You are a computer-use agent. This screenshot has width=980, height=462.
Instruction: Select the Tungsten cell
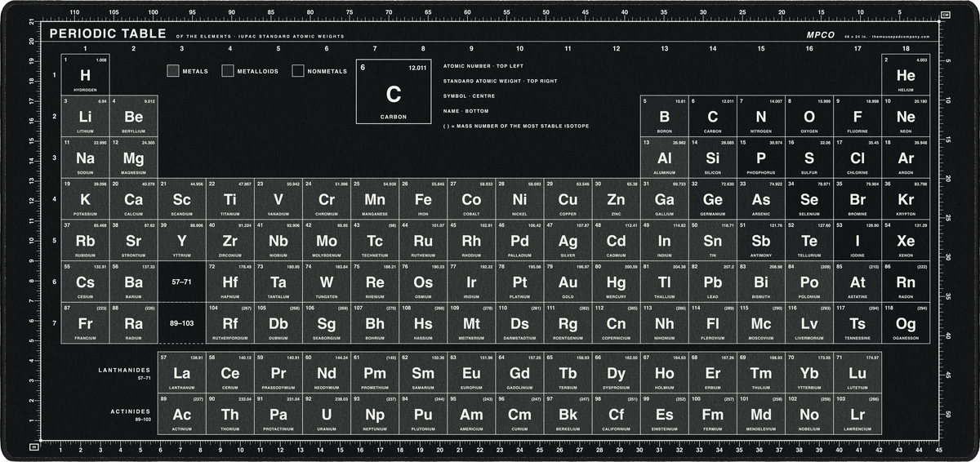coord(327,282)
